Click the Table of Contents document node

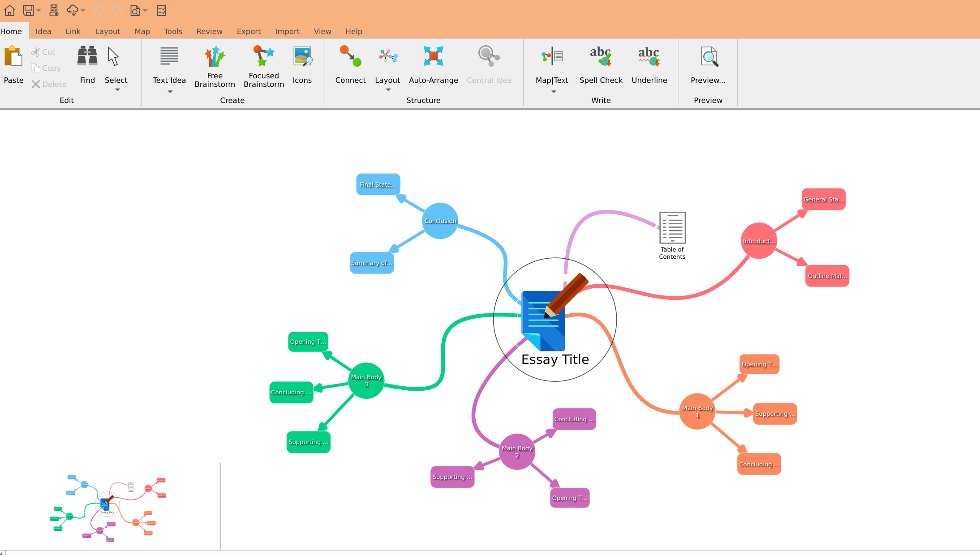[672, 228]
